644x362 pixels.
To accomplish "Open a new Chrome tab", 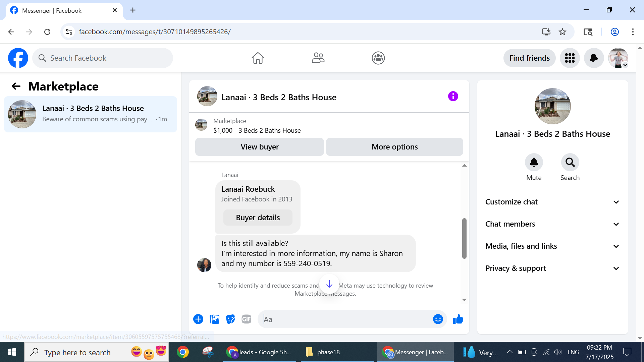I will [x=133, y=10].
